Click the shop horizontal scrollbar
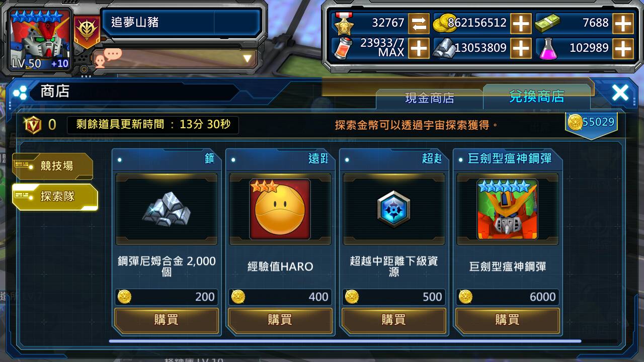 (345, 341)
